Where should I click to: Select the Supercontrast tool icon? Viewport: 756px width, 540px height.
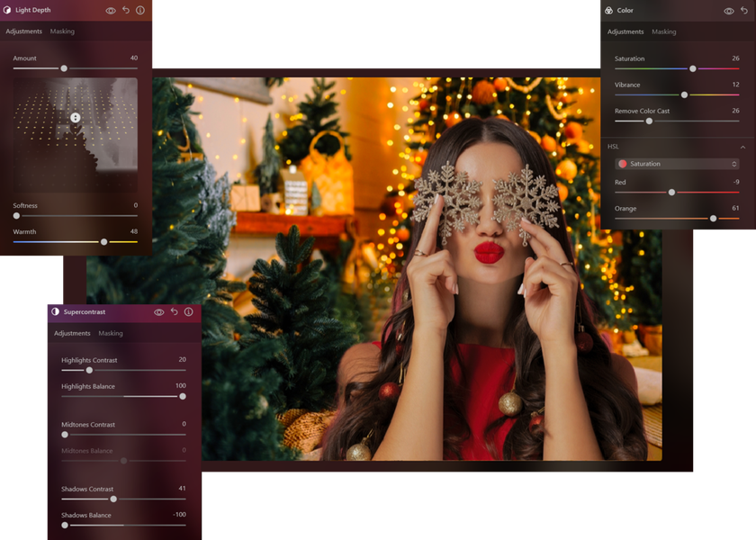click(53, 312)
